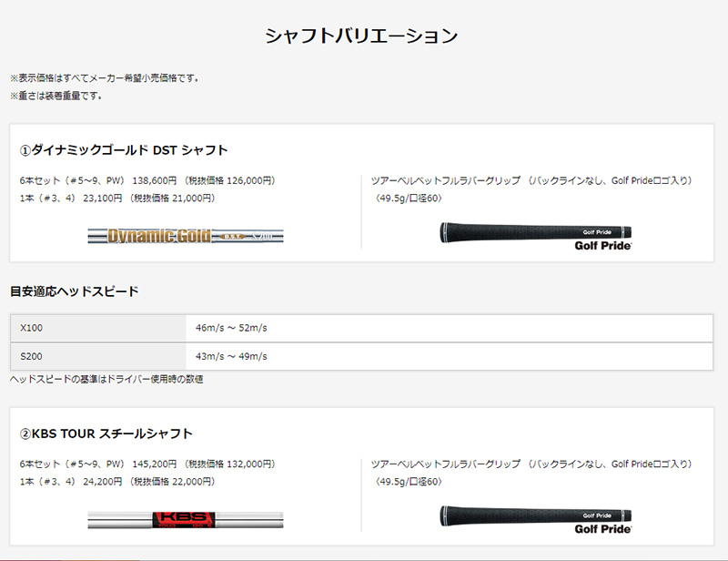Image resolution: width=728 pixels, height=561 pixels.
Task: Select the 6本セット 145,200円 price line
Action: 147,464
